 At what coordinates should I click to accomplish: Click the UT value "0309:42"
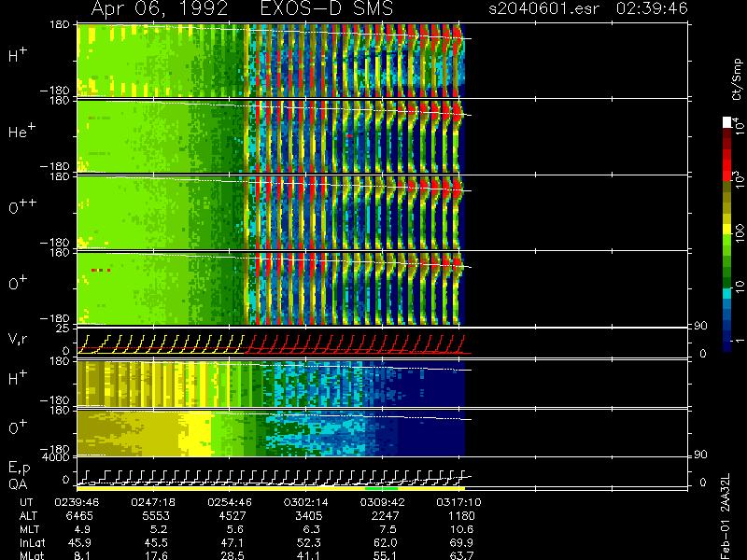click(x=382, y=502)
